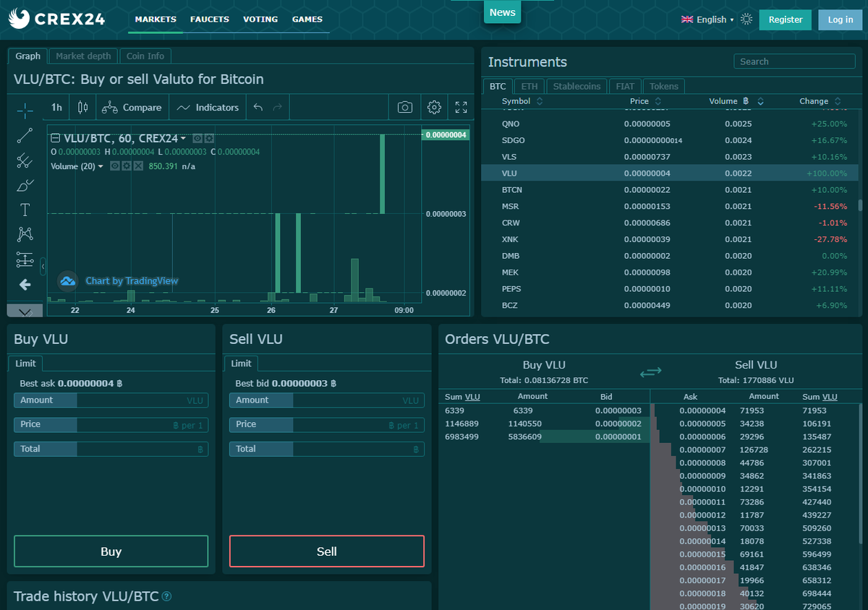Open VLU/BTC series settings gear

point(209,138)
